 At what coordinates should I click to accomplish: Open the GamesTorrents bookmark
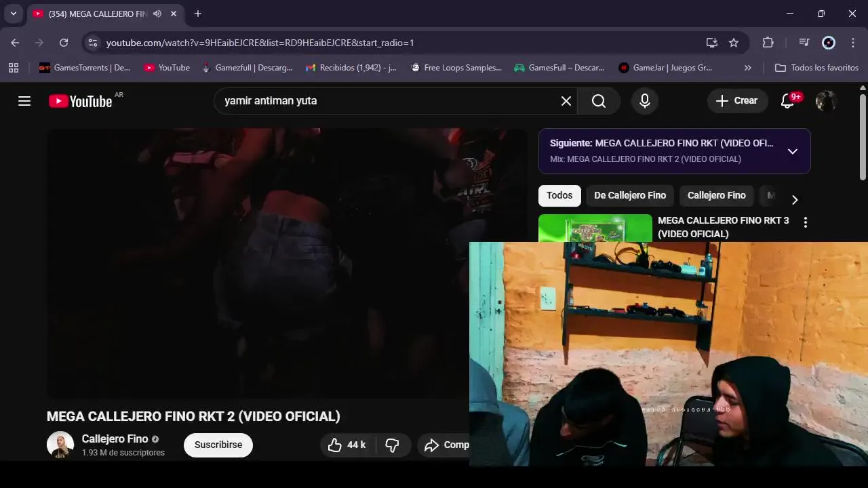84,68
